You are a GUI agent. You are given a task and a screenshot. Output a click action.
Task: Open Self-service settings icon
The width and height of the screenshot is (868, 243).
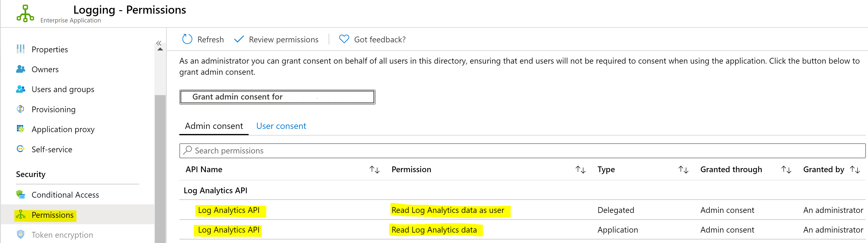click(x=21, y=149)
